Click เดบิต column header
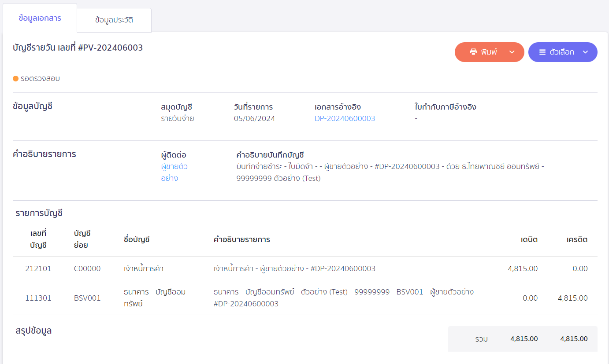The image size is (609, 364). [529, 240]
